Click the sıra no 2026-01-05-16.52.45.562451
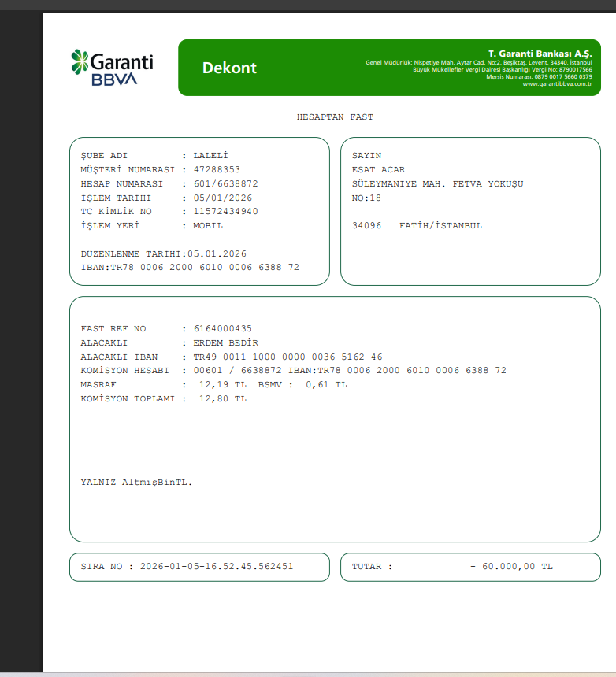The height and width of the screenshot is (677, 616). coord(217,567)
